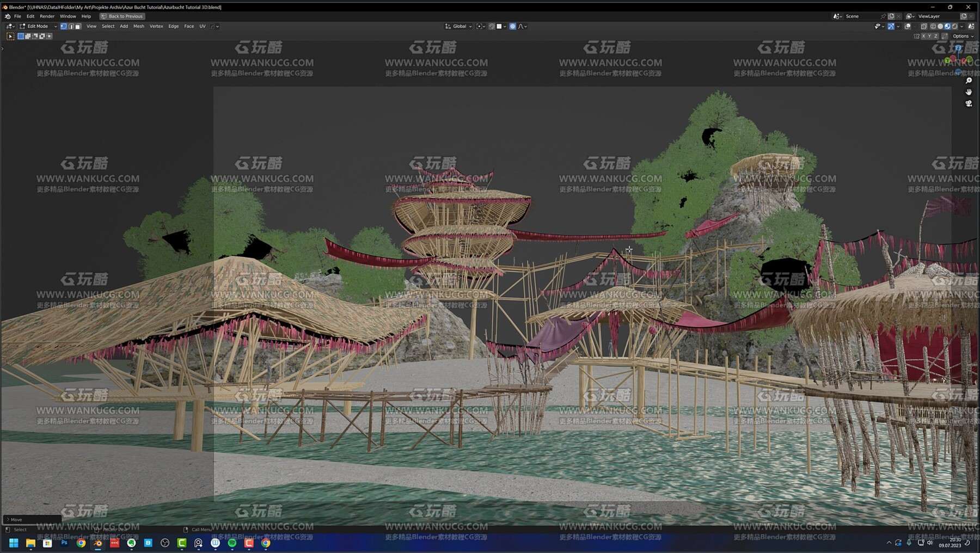Open the snapping options dropdown

pyautogui.click(x=501, y=26)
